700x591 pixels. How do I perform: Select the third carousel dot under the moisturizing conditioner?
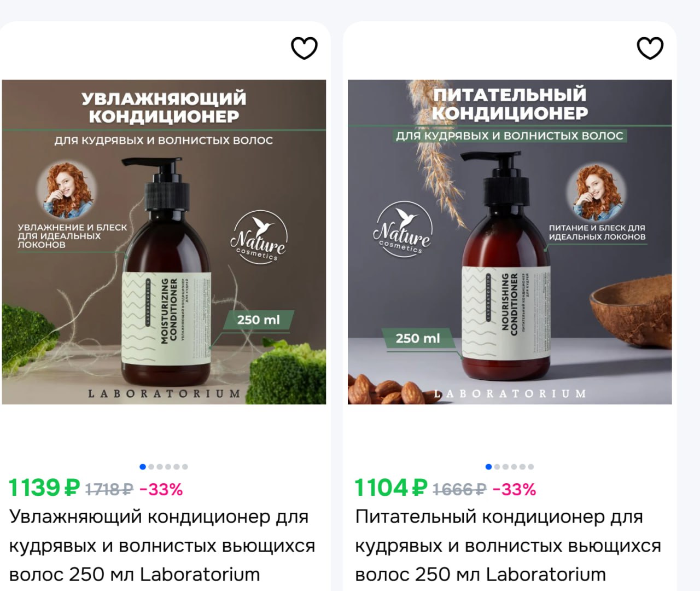pyautogui.click(x=160, y=467)
